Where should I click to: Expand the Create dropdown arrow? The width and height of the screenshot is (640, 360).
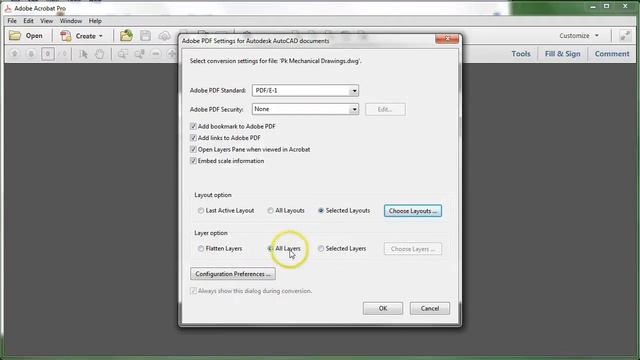click(101, 36)
